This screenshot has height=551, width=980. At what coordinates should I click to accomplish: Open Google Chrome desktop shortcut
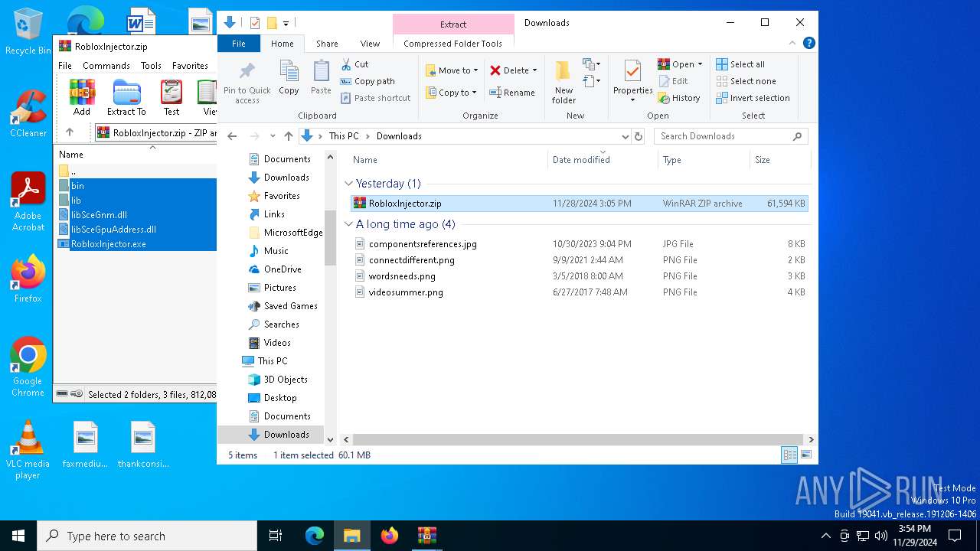pyautogui.click(x=28, y=367)
